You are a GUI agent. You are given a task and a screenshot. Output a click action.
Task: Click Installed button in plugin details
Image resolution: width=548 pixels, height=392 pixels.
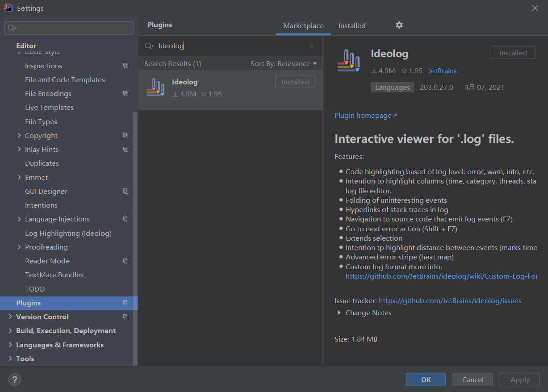[x=513, y=53]
